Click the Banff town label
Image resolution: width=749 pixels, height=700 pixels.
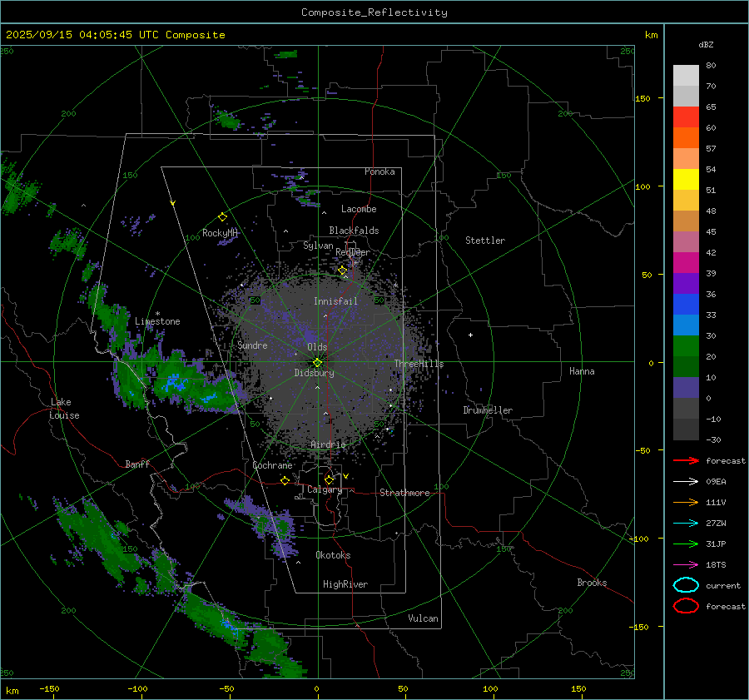137,464
